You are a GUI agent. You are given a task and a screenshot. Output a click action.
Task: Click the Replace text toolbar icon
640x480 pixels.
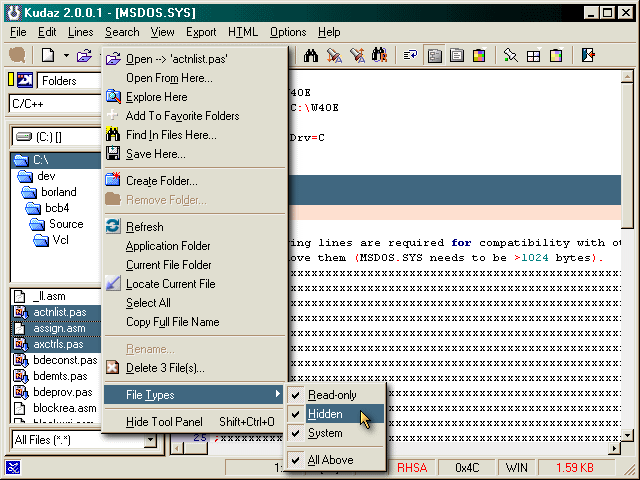[357, 55]
